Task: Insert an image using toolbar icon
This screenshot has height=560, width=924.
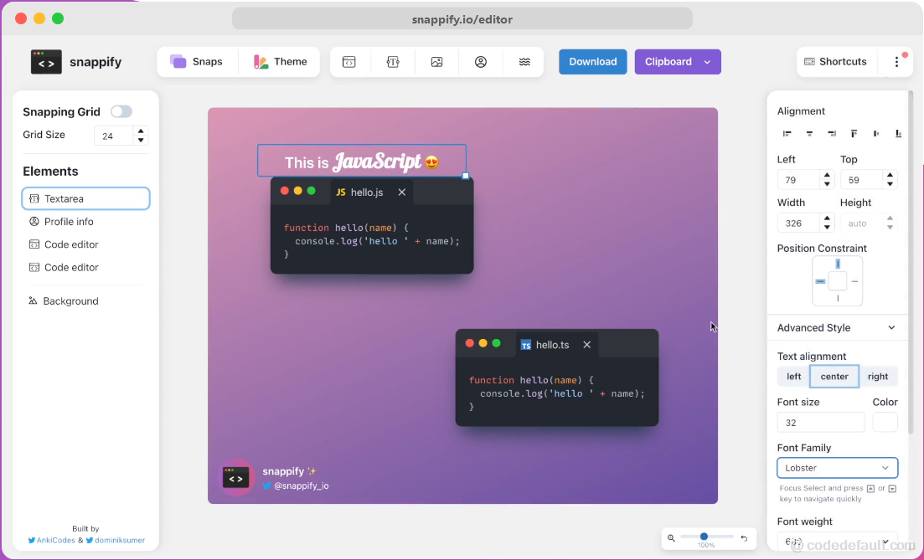Action: (x=436, y=62)
